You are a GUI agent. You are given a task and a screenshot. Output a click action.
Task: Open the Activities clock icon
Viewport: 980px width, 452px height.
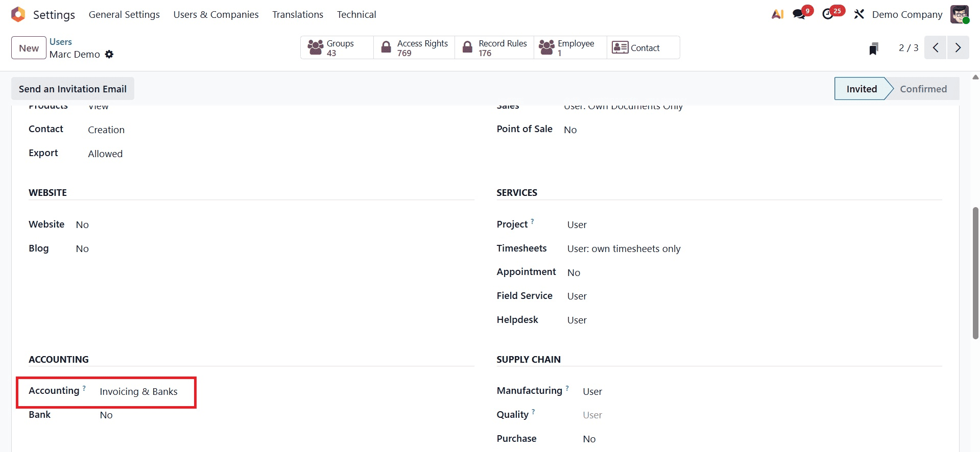(829, 14)
